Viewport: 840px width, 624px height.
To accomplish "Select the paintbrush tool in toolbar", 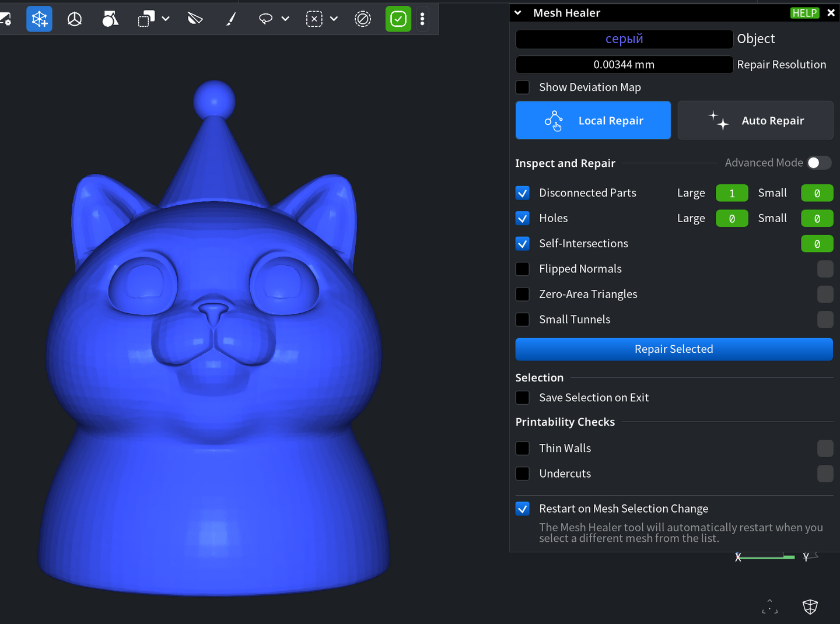I will pos(231,19).
